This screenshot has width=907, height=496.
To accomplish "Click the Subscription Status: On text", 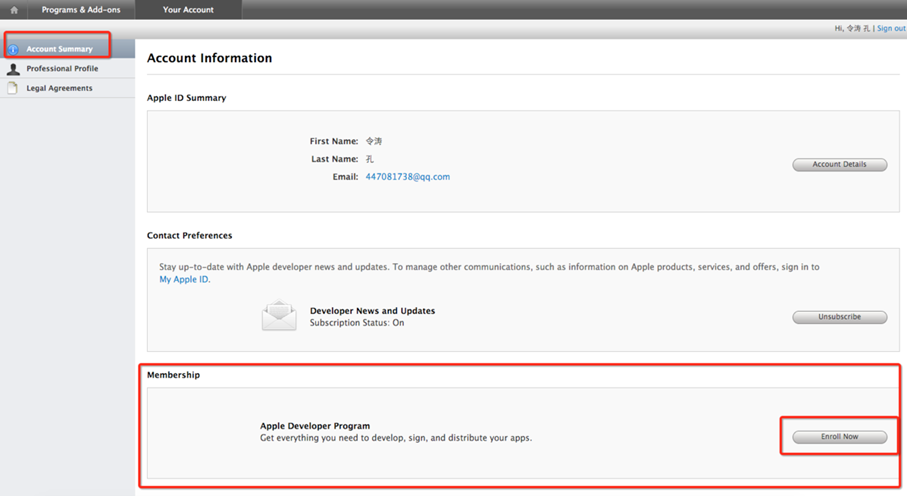I will pyautogui.click(x=357, y=323).
